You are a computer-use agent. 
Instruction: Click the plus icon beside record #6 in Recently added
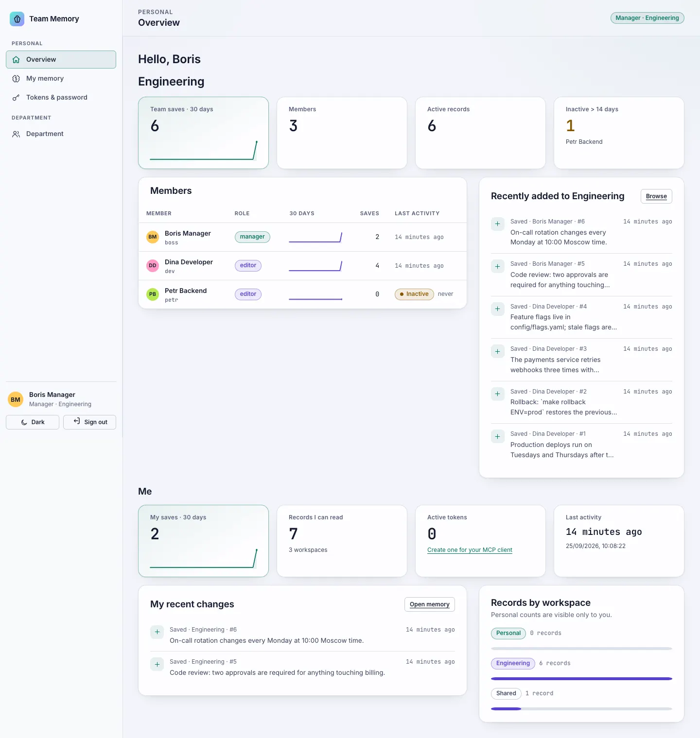coord(497,224)
